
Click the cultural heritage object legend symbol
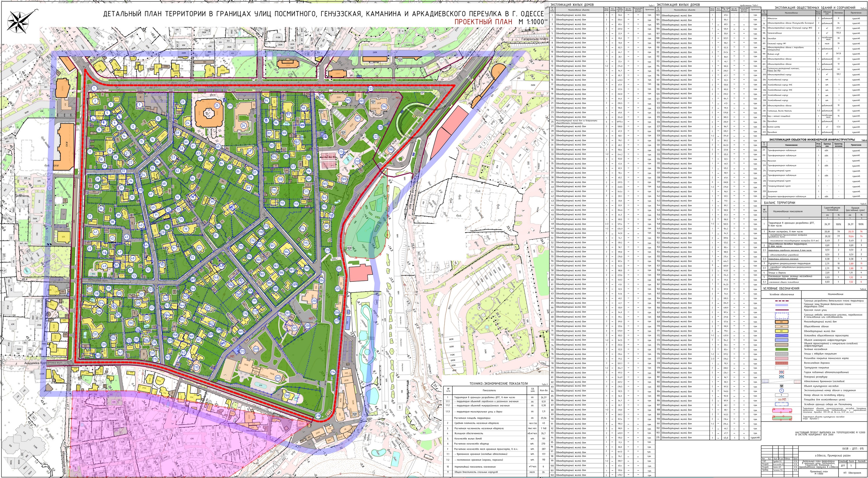[x=782, y=386]
